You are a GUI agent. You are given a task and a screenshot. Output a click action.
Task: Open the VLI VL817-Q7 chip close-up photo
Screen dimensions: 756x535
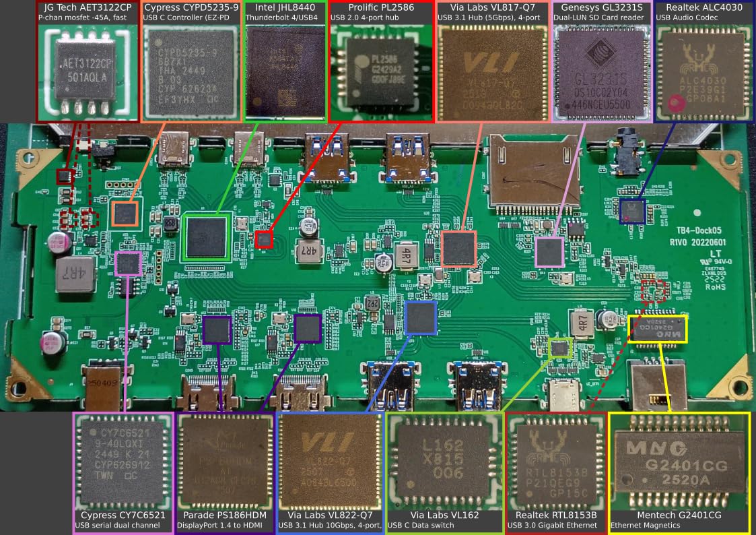click(493, 71)
